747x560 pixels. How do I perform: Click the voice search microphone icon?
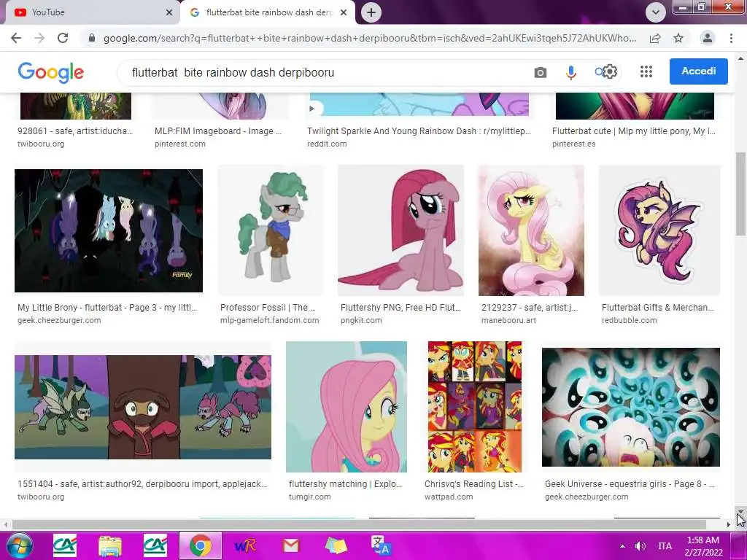570,72
